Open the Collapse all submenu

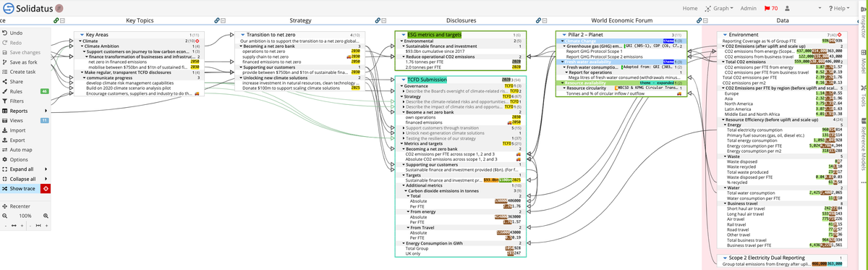coord(25,178)
